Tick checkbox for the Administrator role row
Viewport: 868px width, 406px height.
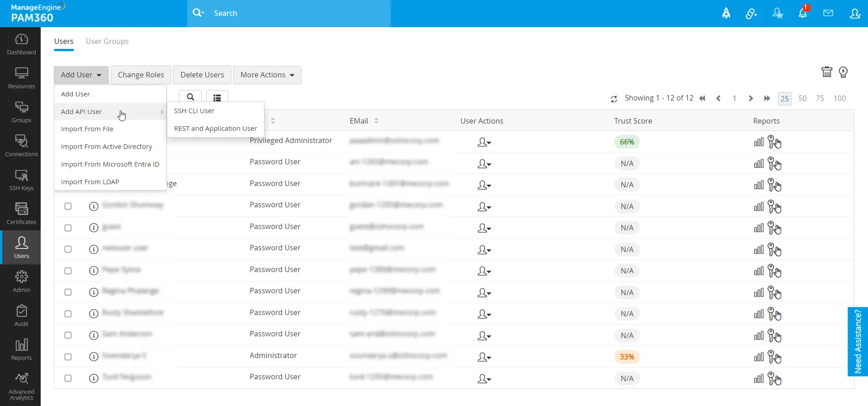[x=68, y=357]
